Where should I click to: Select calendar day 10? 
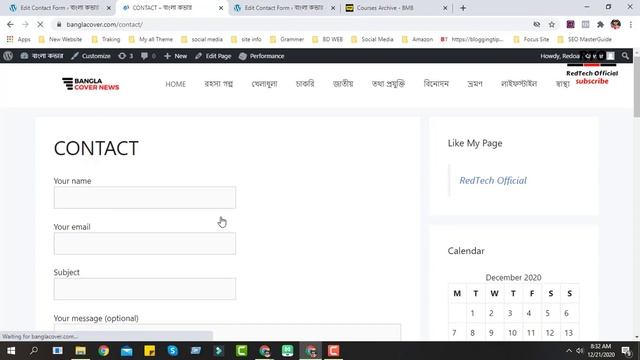512,333
